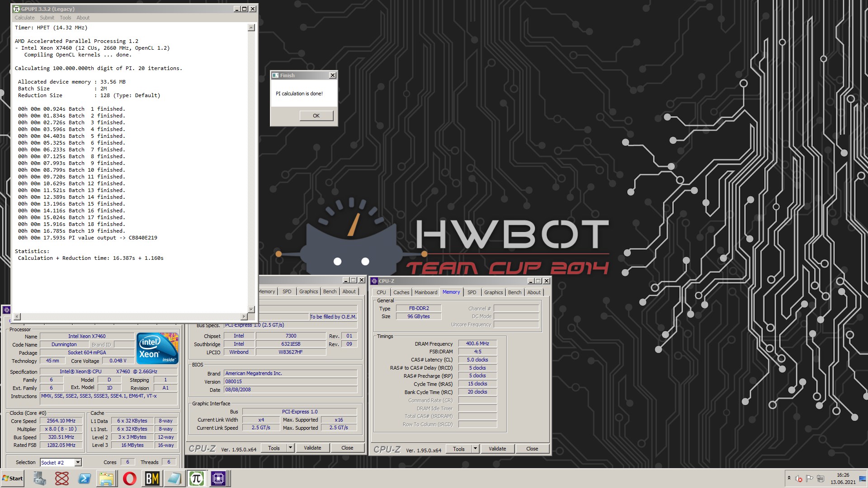Open Server Manager from the taskbar

tap(39, 479)
